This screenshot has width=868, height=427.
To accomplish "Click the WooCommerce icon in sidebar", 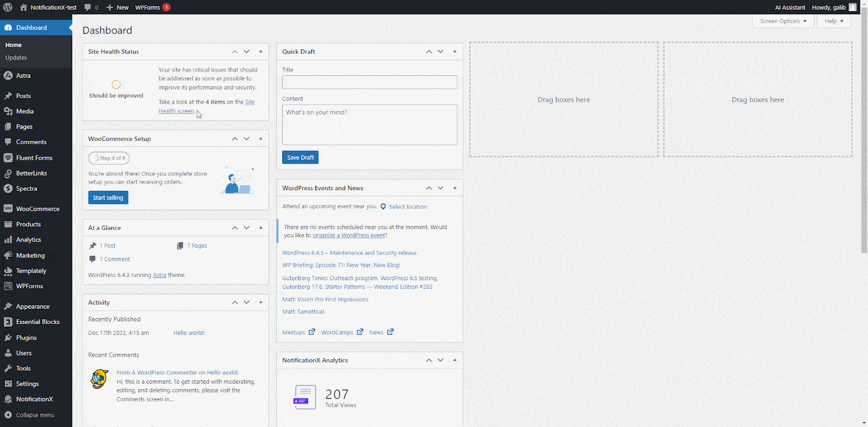I will coord(8,209).
